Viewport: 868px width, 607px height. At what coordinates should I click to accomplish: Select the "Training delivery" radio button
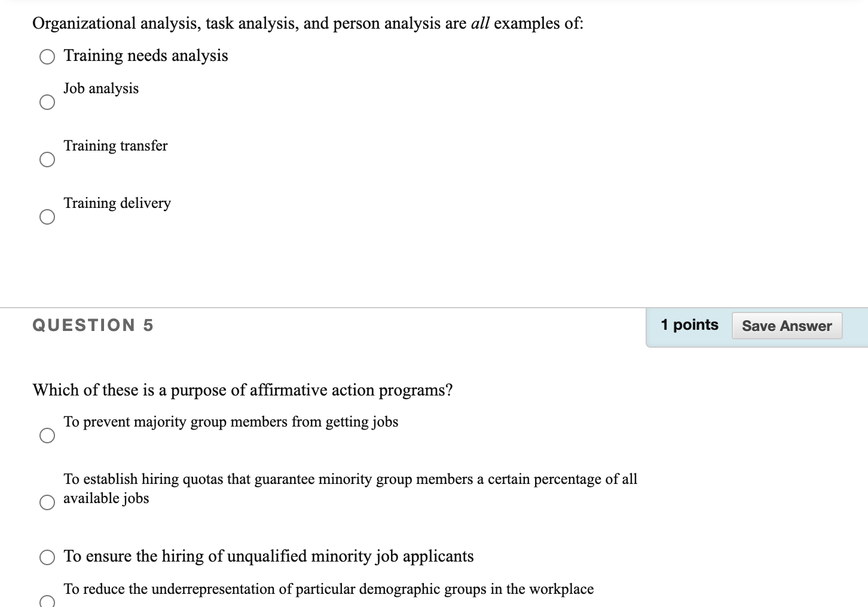point(47,217)
